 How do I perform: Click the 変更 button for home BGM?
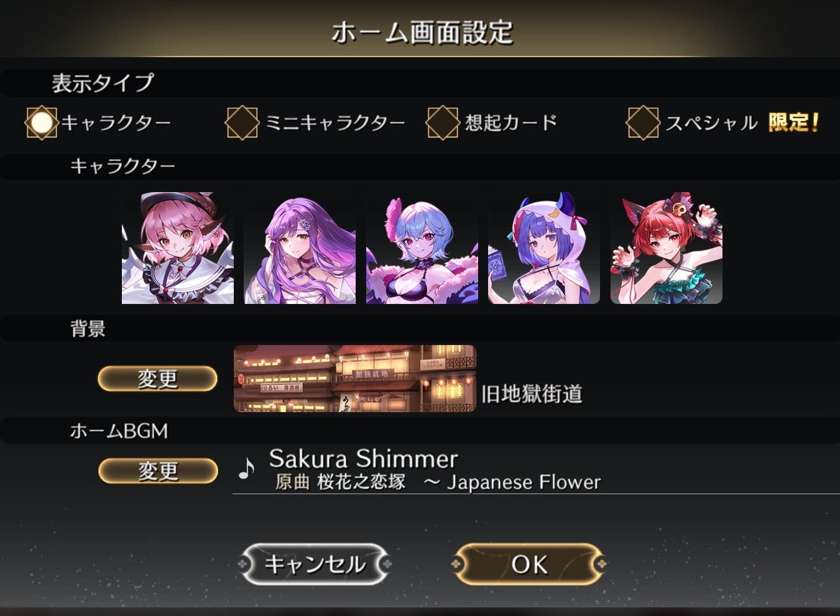click(158, 471)
